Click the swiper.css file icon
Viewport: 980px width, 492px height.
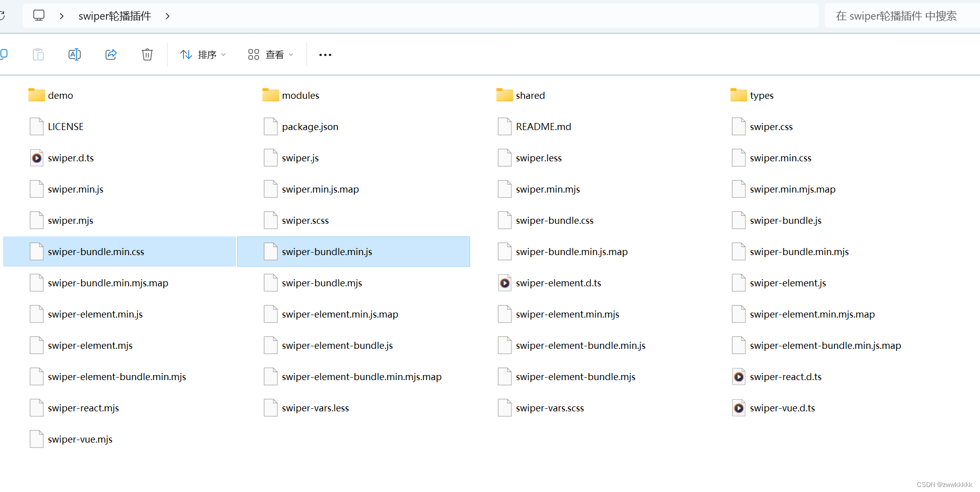tap(738, 127)
